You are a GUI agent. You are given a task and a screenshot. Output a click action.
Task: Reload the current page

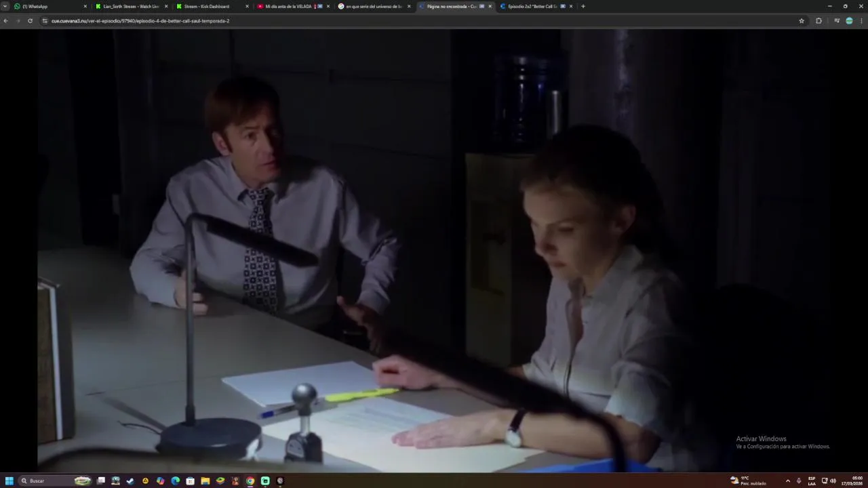coord(30,21)
